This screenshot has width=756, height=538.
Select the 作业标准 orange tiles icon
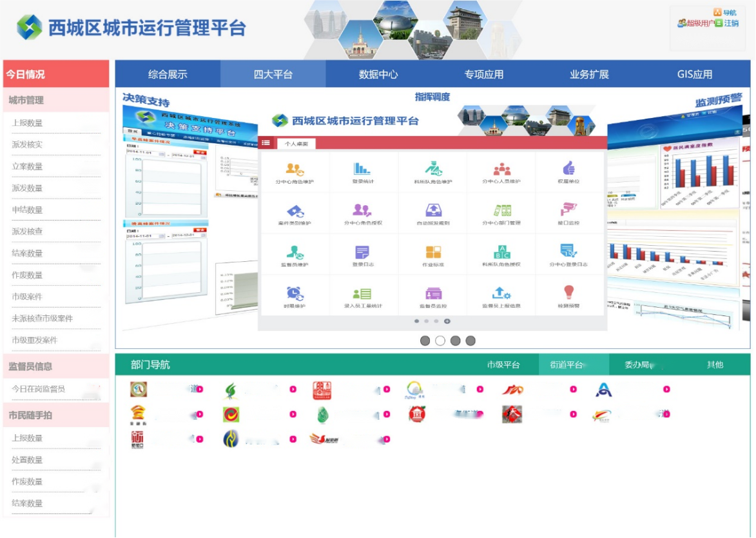pos(433,252)
